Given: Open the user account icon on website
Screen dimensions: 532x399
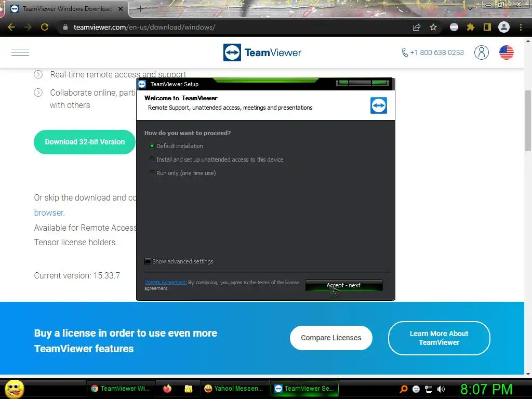Looking at the screenshot, I should 482,52.
